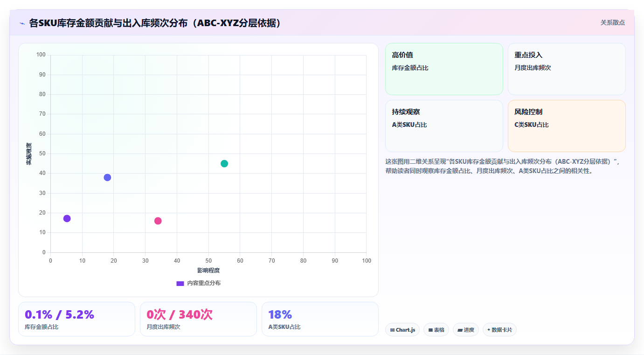Click the A类SKU占比 label under 18%

point(284,327)
